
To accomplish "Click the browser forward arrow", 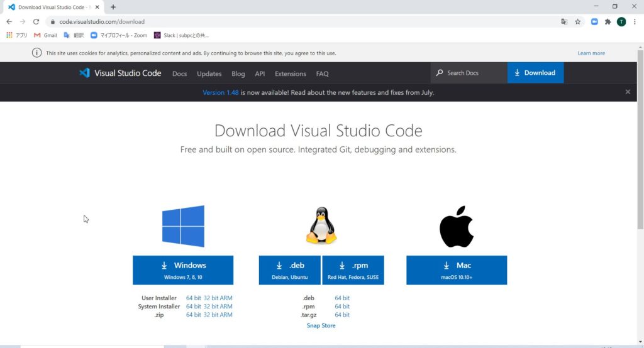I will [23, 22].
